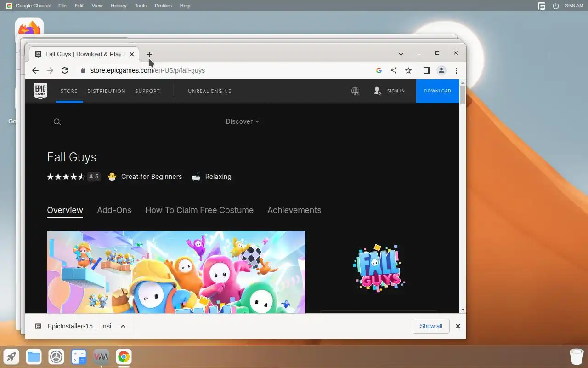
Task: Bookmark this page with the star icon
Action: click(408, 70)
